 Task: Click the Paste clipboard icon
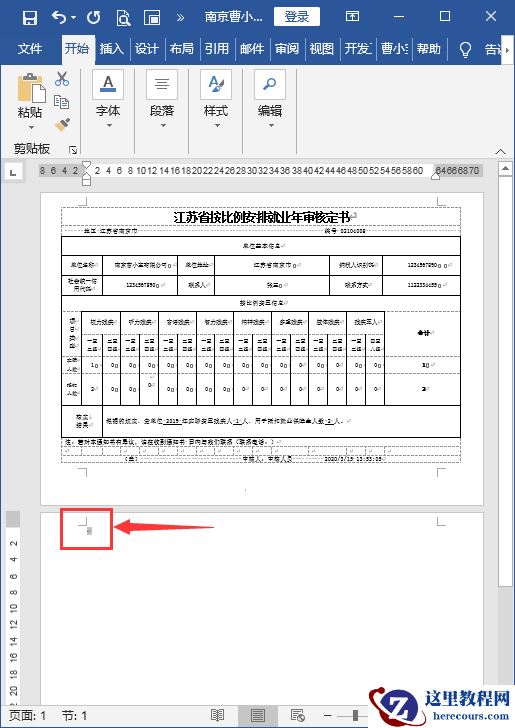pos(31,88)
